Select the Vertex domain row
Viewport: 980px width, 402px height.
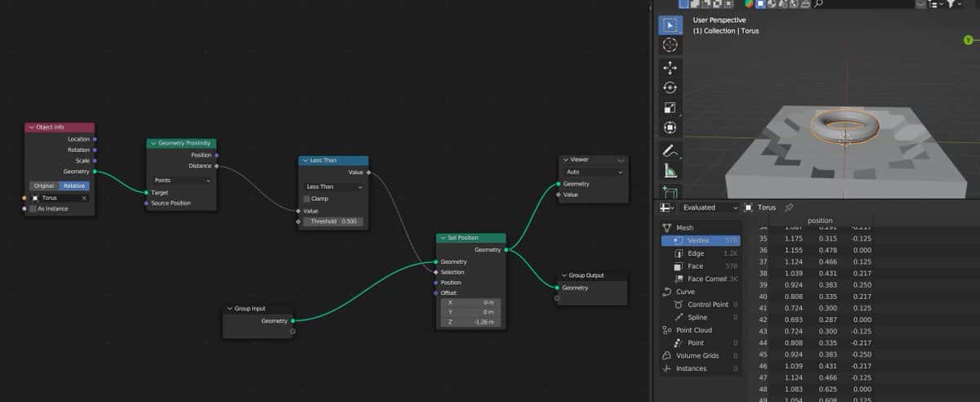pyautogui.click(x=700, y=241)
